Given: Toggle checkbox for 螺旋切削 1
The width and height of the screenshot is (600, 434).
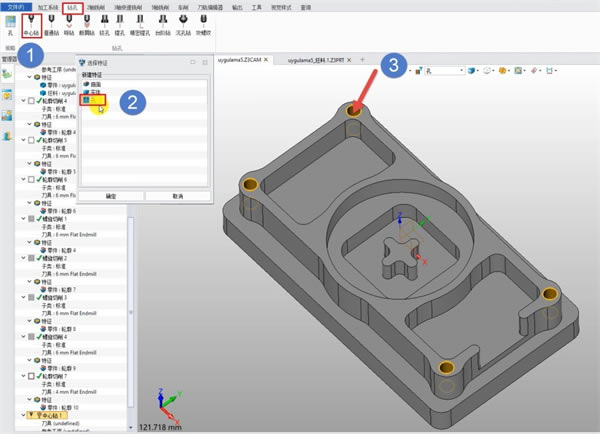Looking at the screenshot, I should tap(31, 219).
